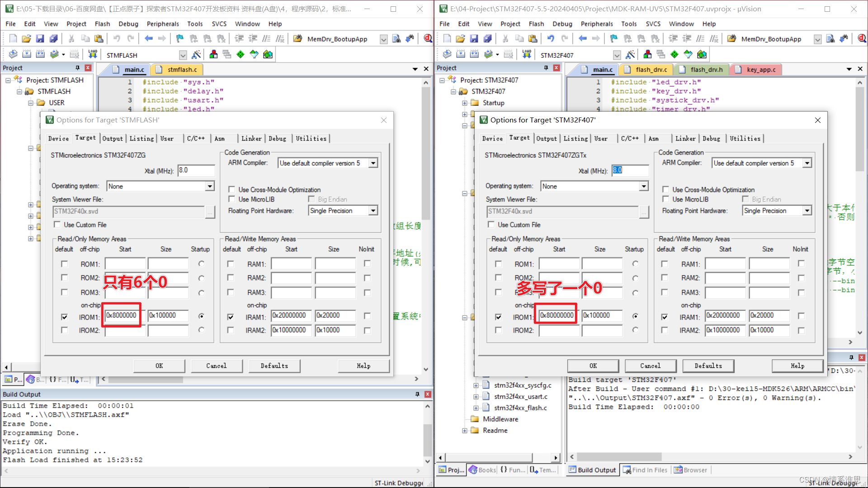
Task: Open Floating Point Hardware dropdown in STM32F407 dialog
Action: (x=807, y=211)
